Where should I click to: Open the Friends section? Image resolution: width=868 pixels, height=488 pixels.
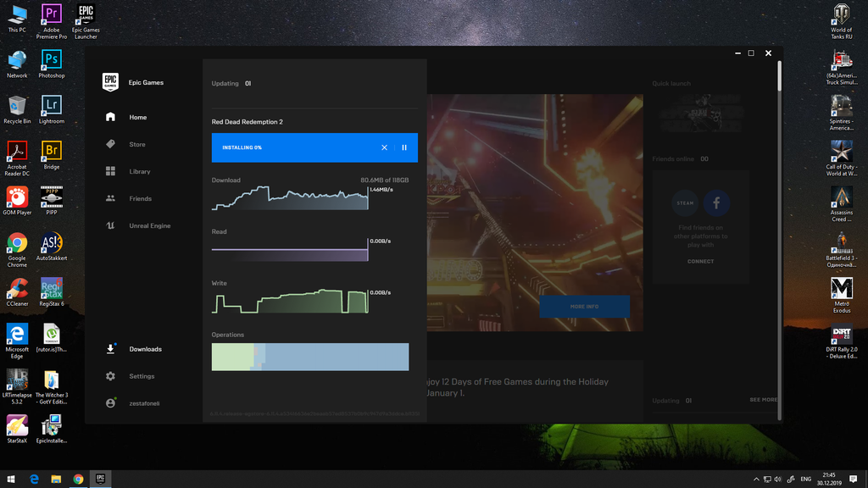(x=140, y=198)
